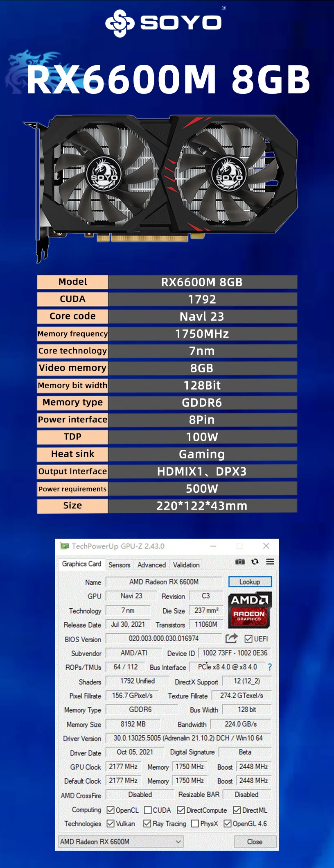The width and height of the screenshot is (334, 868).
Task: Switch to the Graphics Card tab
Action: coord(81,564)
